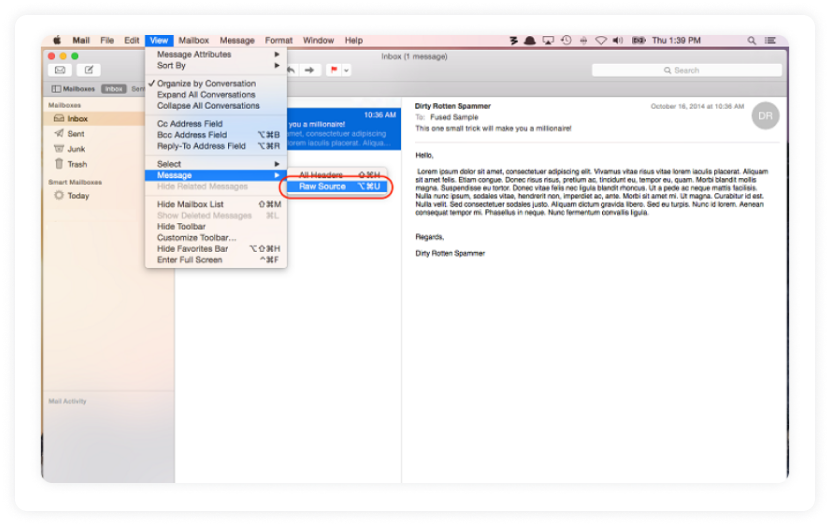830x526 pixels.
Task: Click the DR sender avatar circle
Action: (765, 115)
